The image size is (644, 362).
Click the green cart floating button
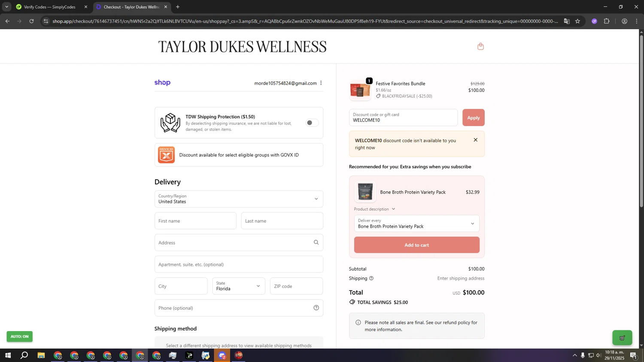622,338
